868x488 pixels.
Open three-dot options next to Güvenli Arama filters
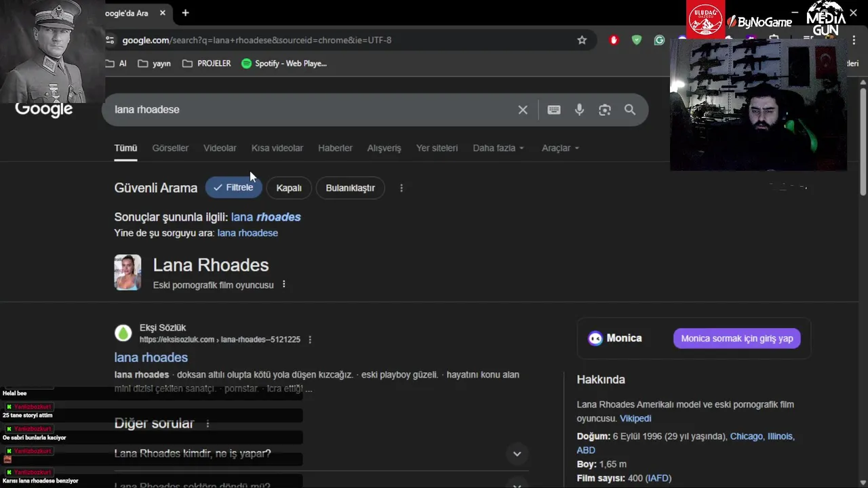401,188
